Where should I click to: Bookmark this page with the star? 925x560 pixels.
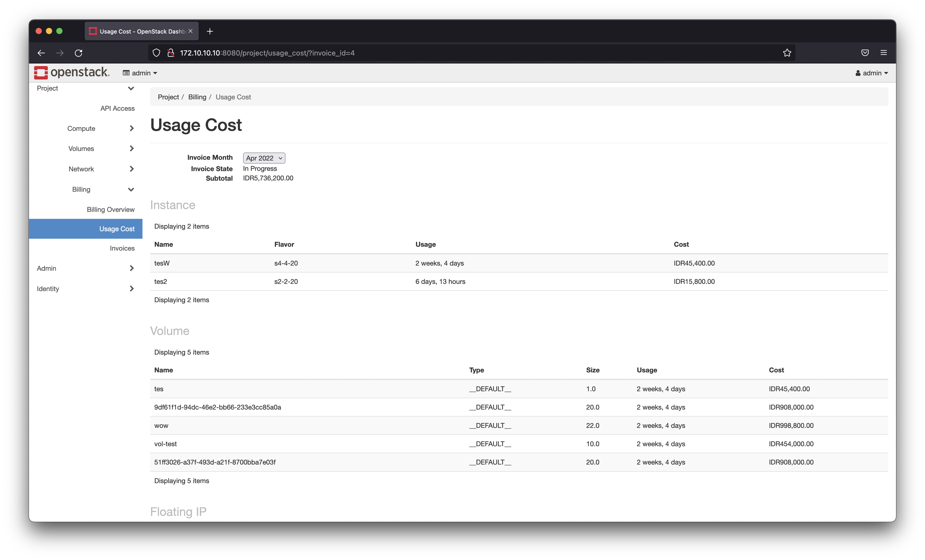pyautogui.click(x=787, y=53)
